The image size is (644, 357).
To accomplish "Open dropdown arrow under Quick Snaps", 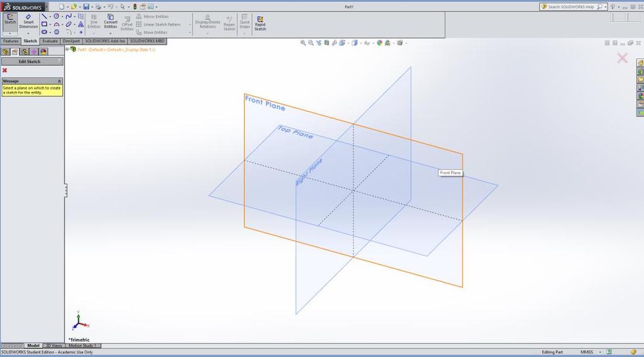I will click(245, 33).
